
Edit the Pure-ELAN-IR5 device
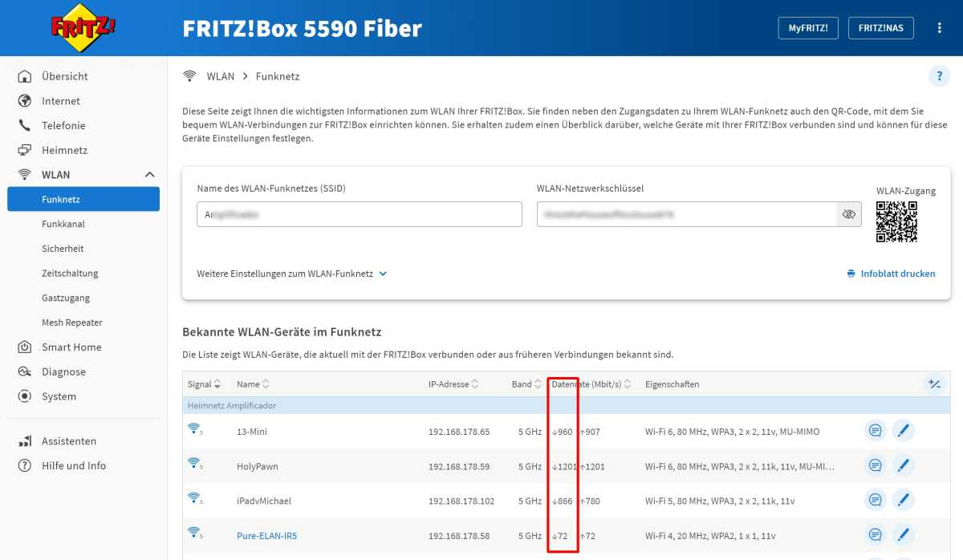click(904, 535)
